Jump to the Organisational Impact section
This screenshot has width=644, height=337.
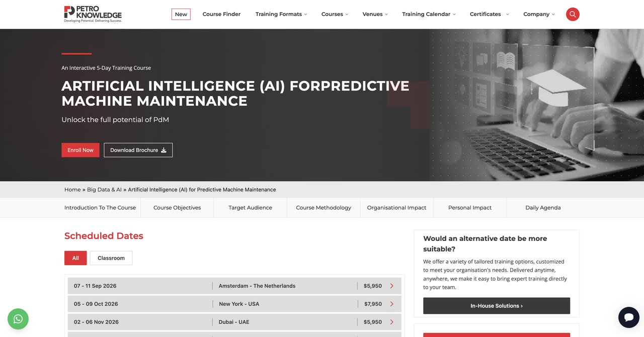pyautogui.click(x=396, y=208)
